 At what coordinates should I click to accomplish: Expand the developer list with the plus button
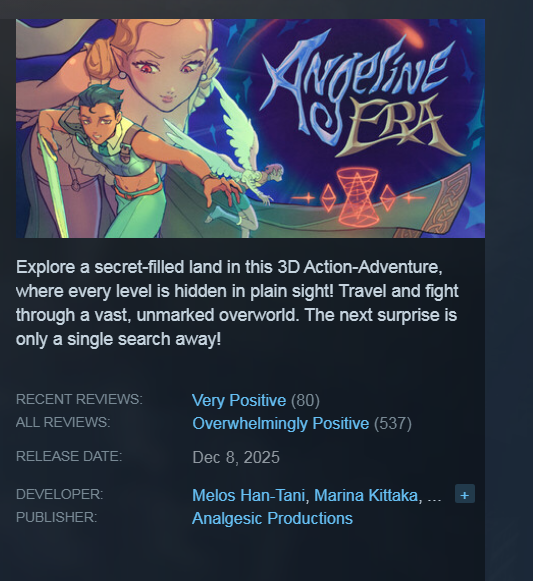click(x=464, y=494)
